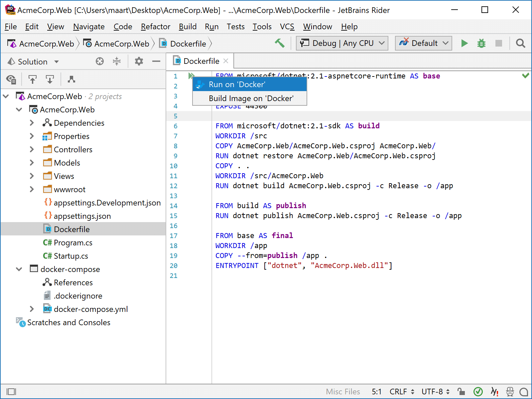Click the Dockerfile breadcrumb
This screenshot has width=532, height=399.
(x=183, y=44)
